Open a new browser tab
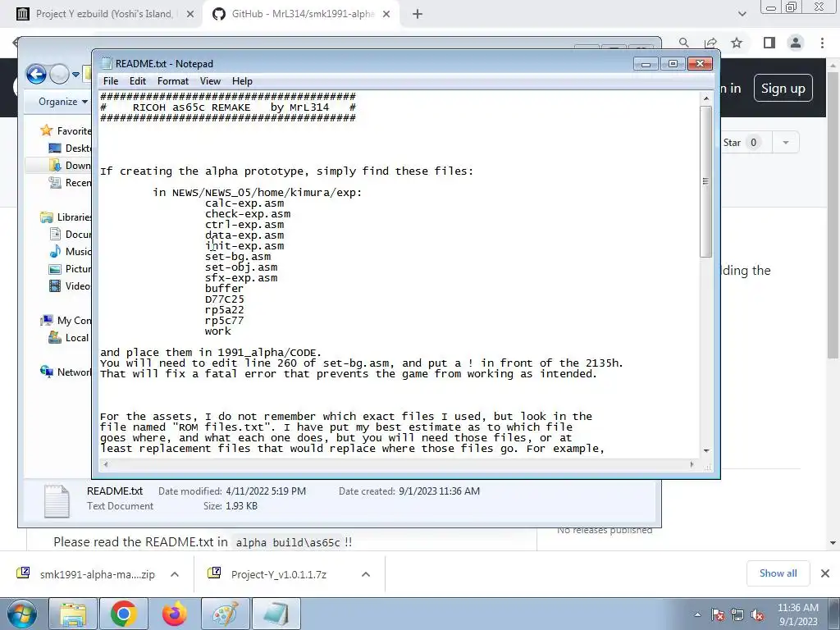 (x=418, y=15)
